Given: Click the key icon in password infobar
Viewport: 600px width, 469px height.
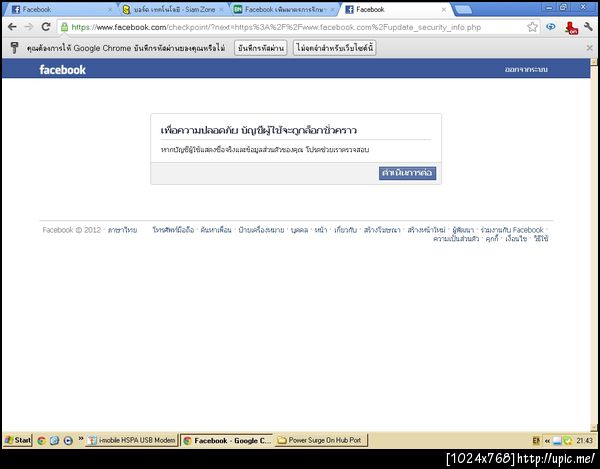Looking at the screenshot, I should (14, 48).
